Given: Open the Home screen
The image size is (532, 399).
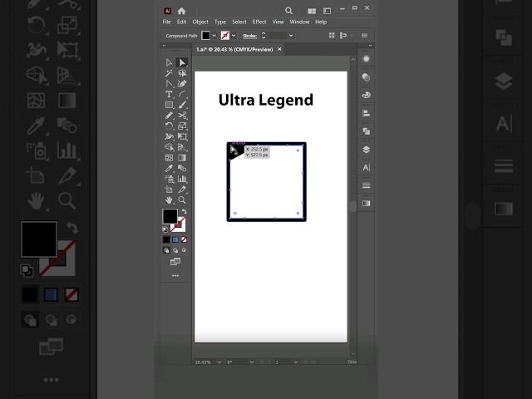Looking at the screenshot, I should (181, 11).
